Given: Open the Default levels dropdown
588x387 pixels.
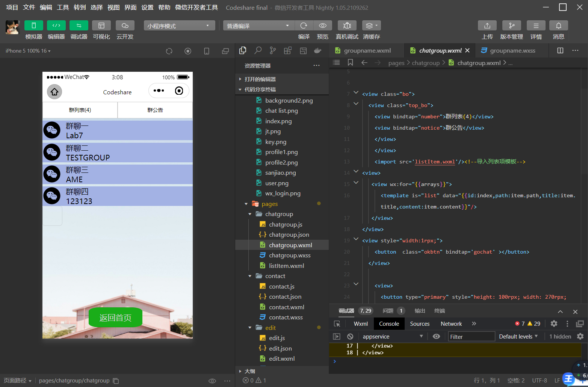Looking at the screenshot, I should (518, 336).
